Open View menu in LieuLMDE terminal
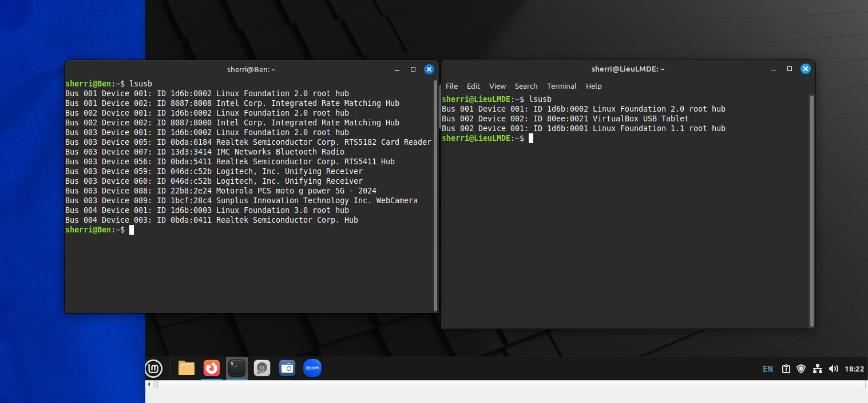Image resolution: width=868 pixels, height=403 pixels. tap(497, 86)
